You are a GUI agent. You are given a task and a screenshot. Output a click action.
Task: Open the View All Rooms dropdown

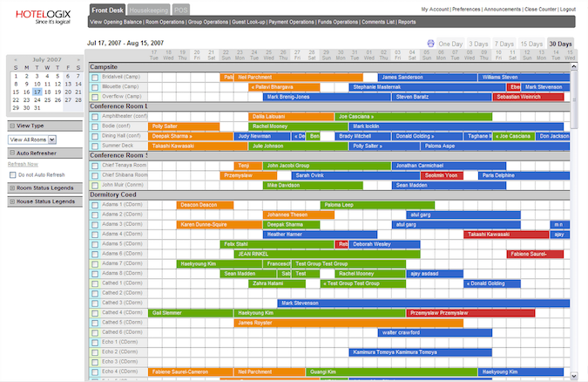32,139
